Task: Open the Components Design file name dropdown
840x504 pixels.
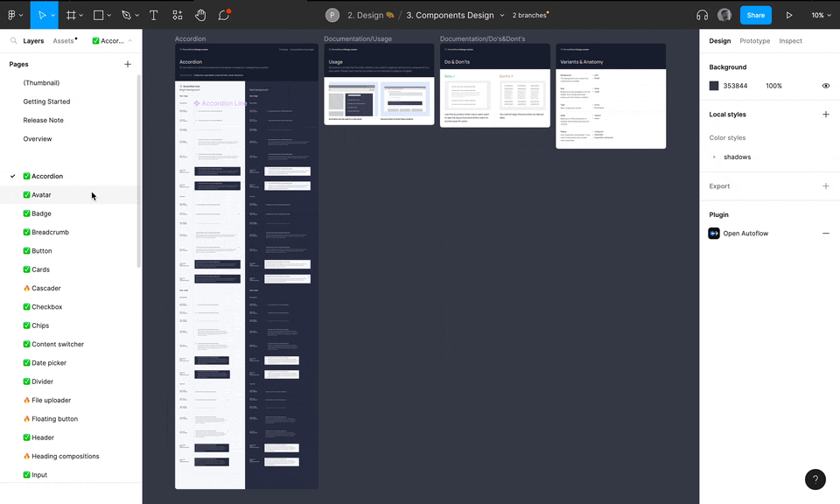Action: (x=502, y=15)
